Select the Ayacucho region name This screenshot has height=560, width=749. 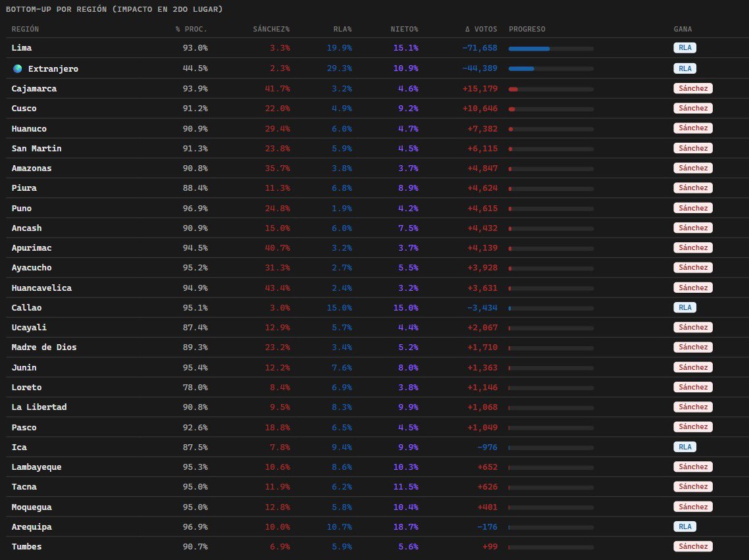(x=32, y=268)
